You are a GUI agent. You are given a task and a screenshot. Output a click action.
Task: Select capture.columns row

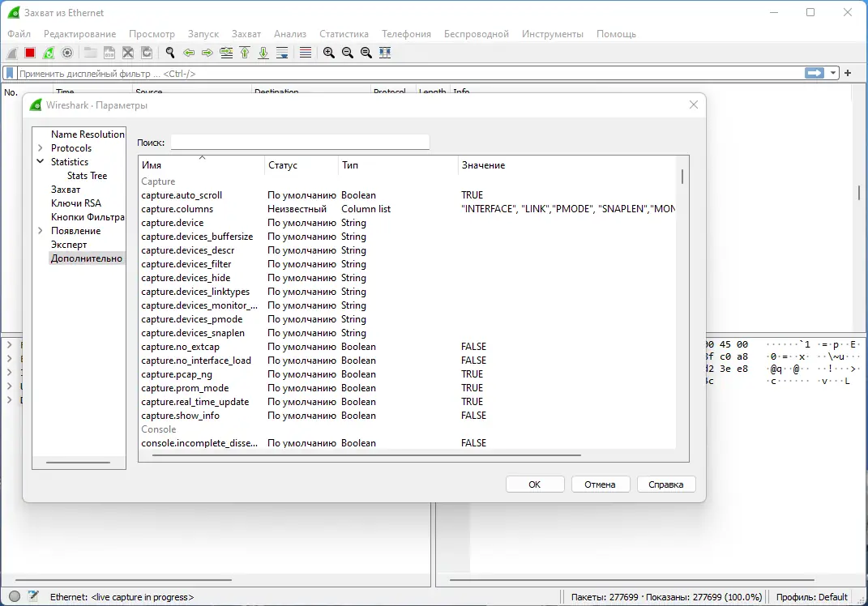point(408,209)
